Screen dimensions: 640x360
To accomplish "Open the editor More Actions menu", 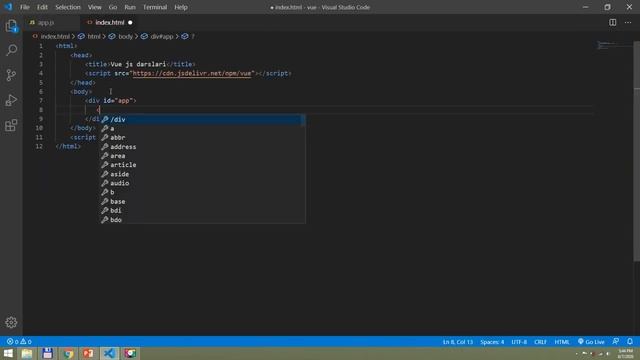I will (628, 22).
